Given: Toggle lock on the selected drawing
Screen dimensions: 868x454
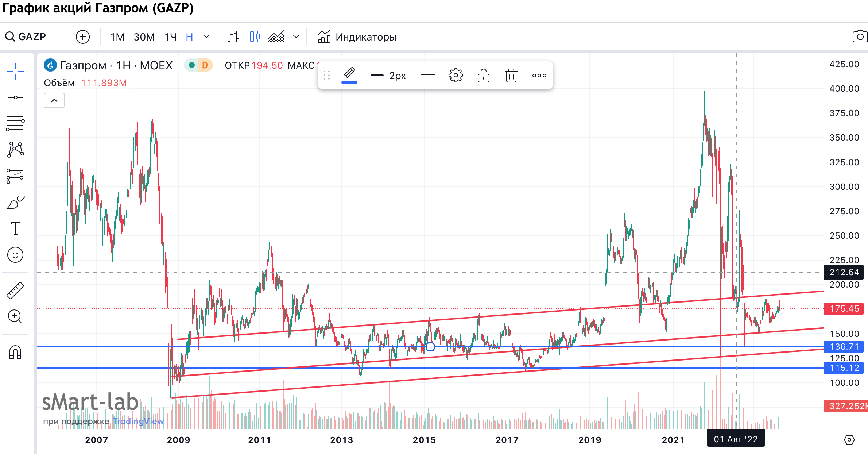Looking at the screenshot, I should (x=483, y=76).
